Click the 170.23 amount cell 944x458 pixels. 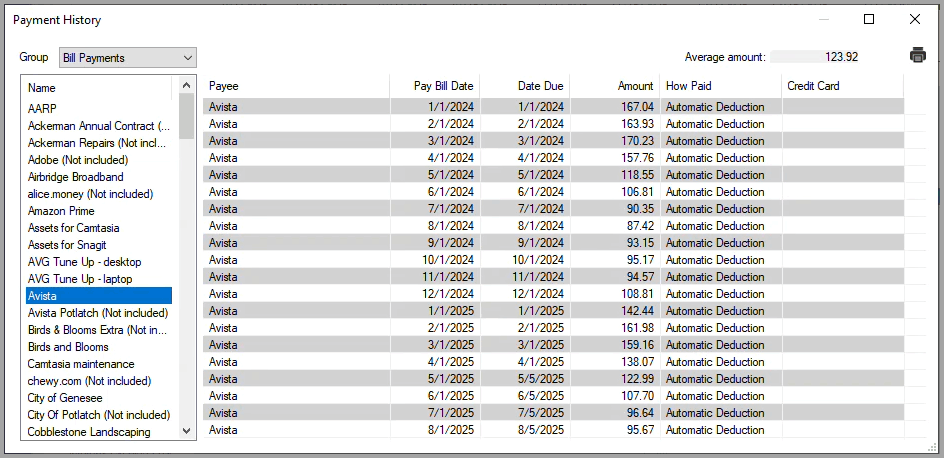pyautogui.click(x=615, y=140)
